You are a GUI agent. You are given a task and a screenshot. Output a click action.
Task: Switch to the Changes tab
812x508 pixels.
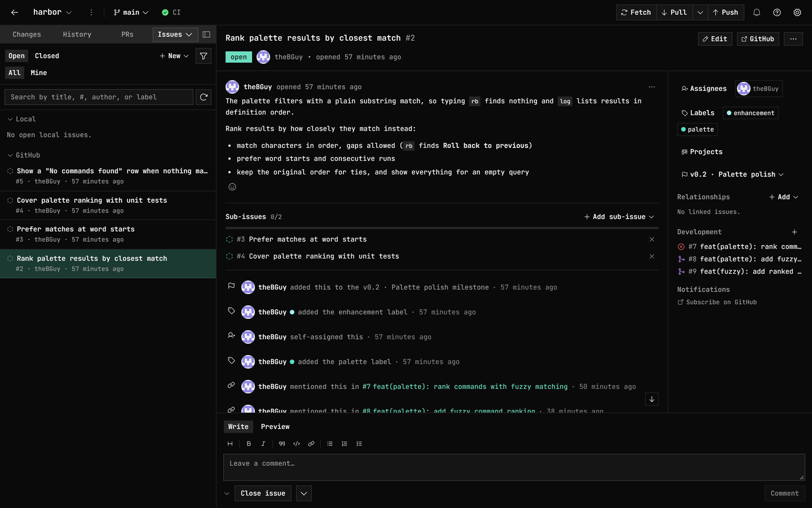click(x=27, y=34)
